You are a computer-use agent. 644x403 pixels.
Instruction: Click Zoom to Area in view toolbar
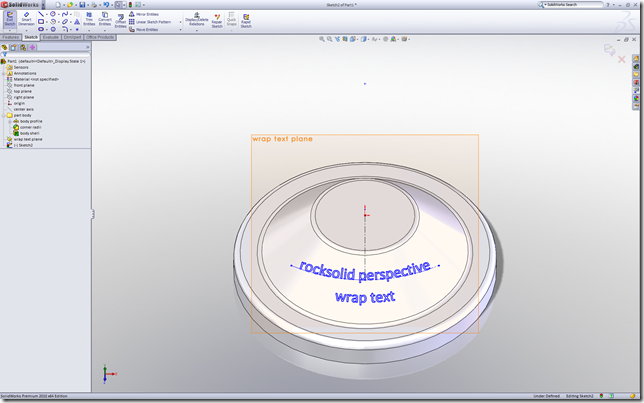click(329, 39)
